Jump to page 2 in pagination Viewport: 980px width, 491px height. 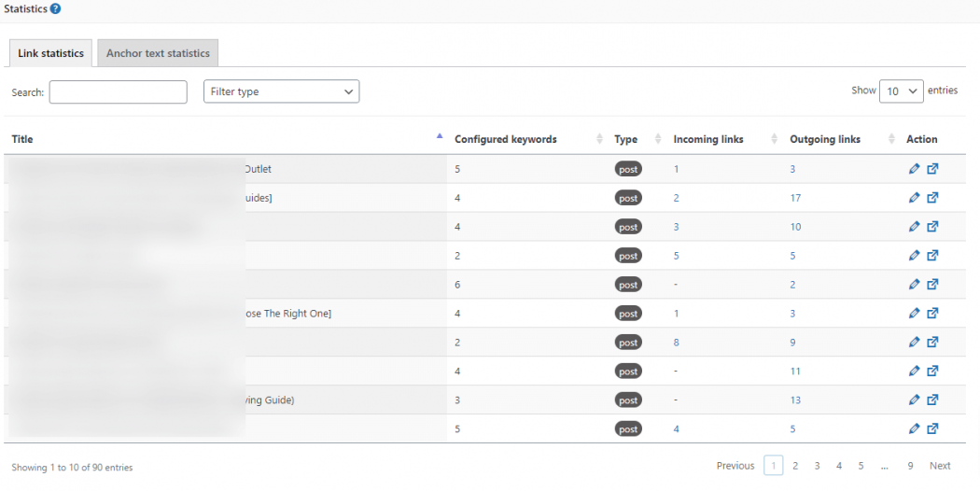[x=795, y=466]
